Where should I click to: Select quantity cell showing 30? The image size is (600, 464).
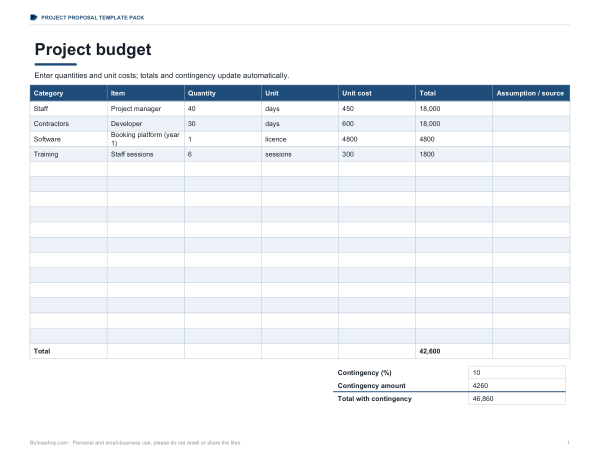pos(223,124)
